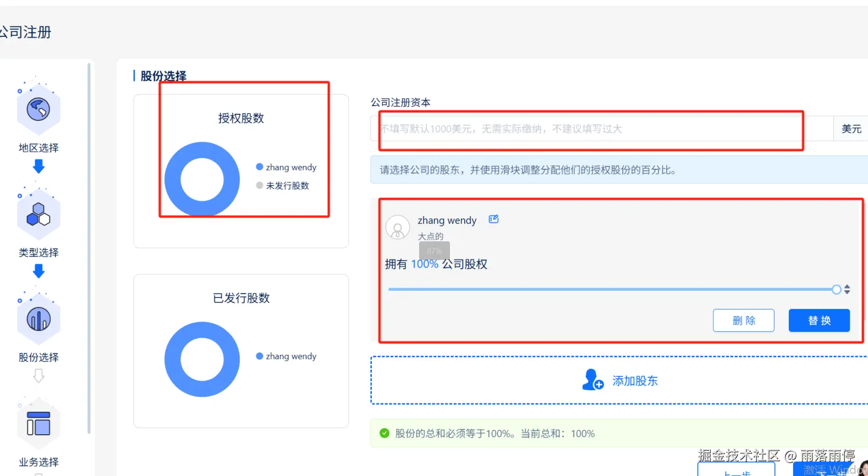Click the percentage stepper arrows beside slider

(847, 290)
